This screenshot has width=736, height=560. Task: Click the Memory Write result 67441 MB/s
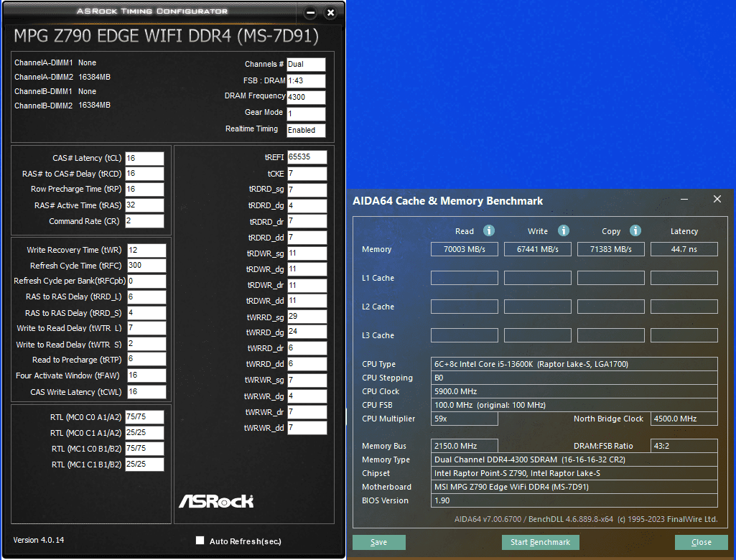click(537, 249)
